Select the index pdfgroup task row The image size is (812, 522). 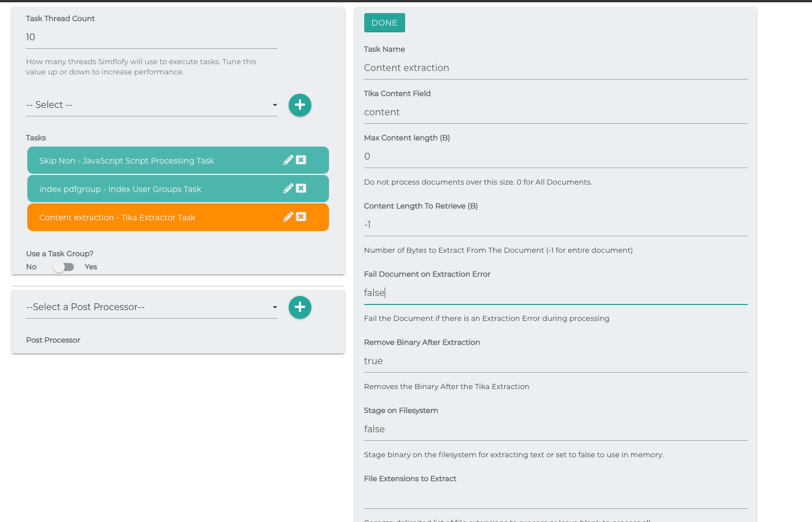[153, 189]
